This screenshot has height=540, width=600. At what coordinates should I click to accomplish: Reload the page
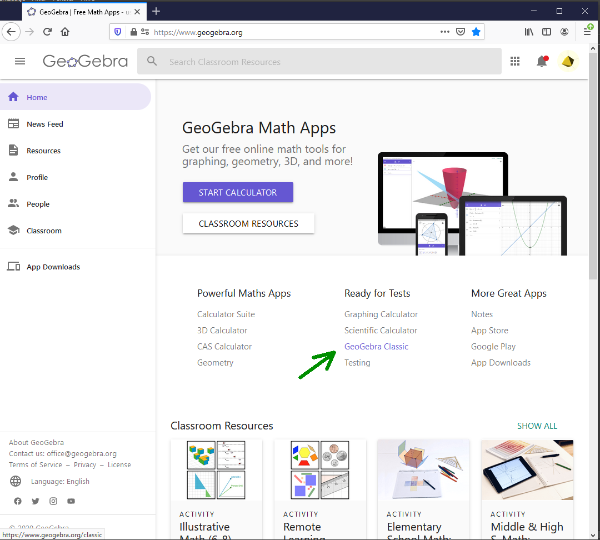click(47, 32)
